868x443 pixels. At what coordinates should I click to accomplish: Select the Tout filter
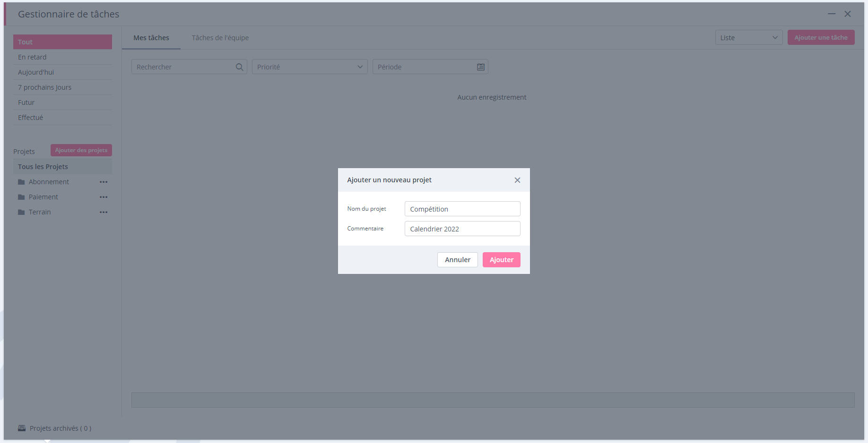(62, 42)
